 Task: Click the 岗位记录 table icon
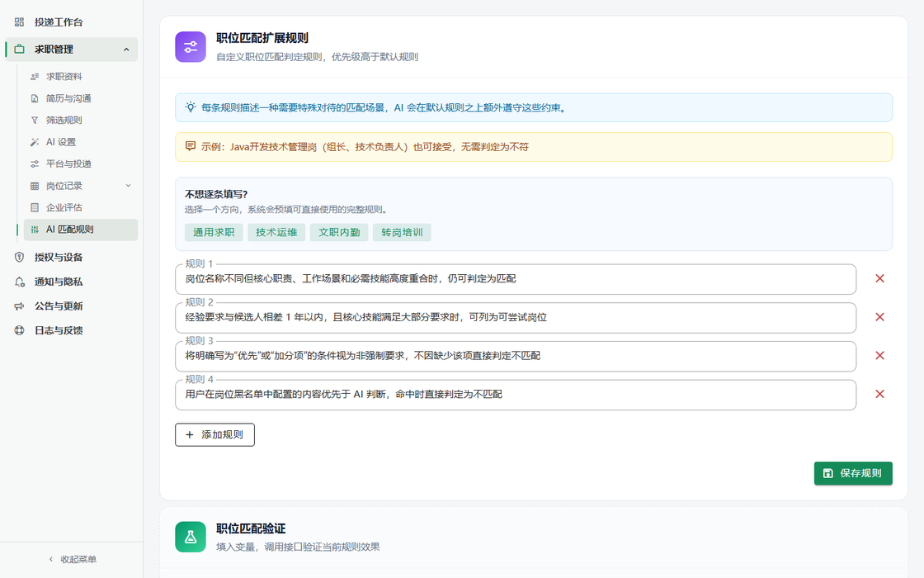click(x=35, y=186)
